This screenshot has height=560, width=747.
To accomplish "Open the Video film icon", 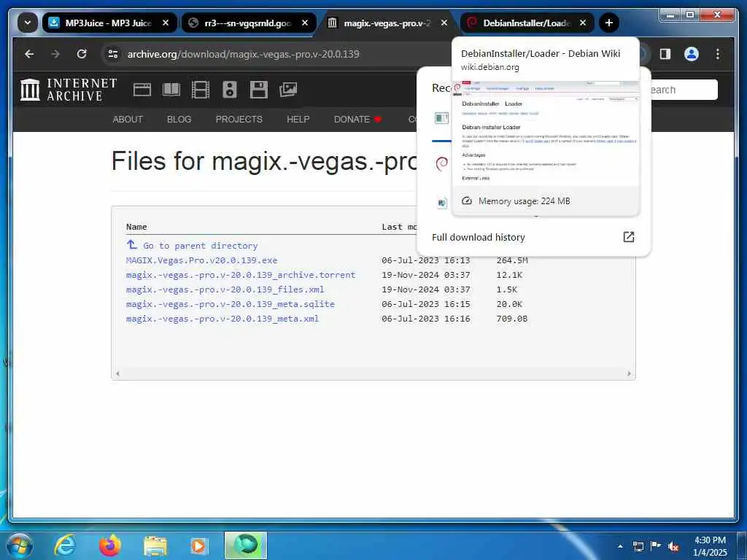I will [200, 90].
